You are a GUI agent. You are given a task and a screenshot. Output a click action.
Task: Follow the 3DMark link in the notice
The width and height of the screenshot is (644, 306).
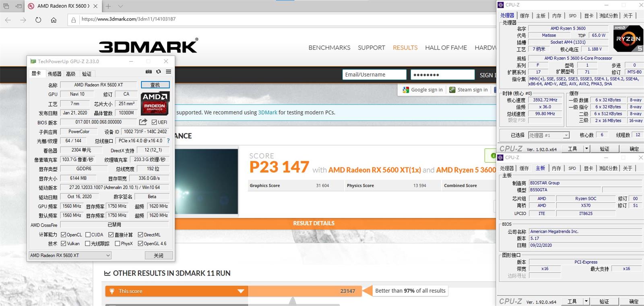tap(268, 113)
